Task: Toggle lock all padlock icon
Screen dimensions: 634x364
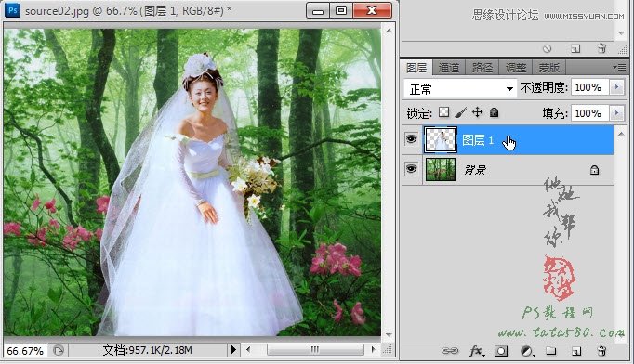Action: [x=495, y=112]
